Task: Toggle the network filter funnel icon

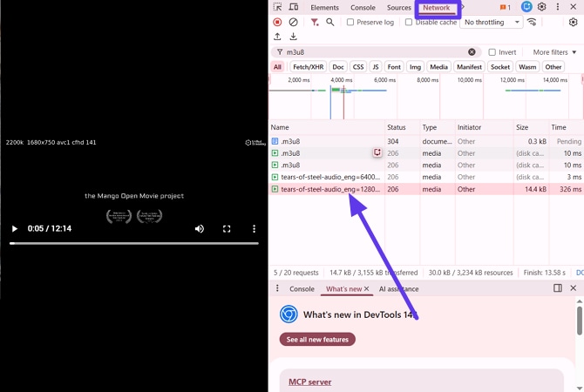Action: (315, 23)
